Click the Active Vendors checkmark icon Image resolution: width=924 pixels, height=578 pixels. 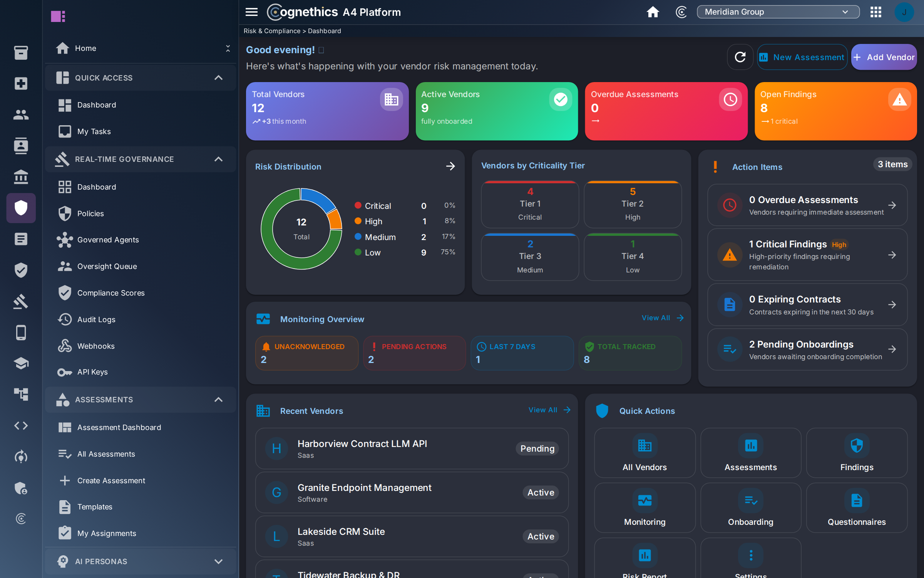coord(561,99)
